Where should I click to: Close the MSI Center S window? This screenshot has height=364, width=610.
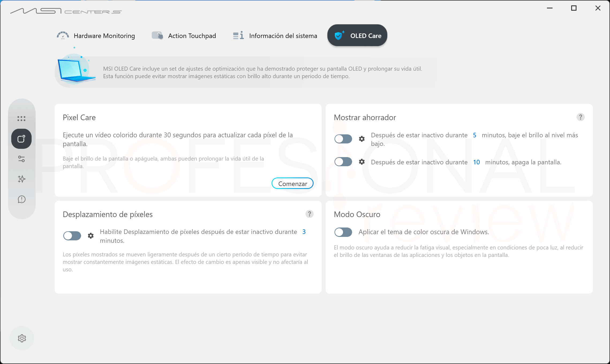(598, 8)
